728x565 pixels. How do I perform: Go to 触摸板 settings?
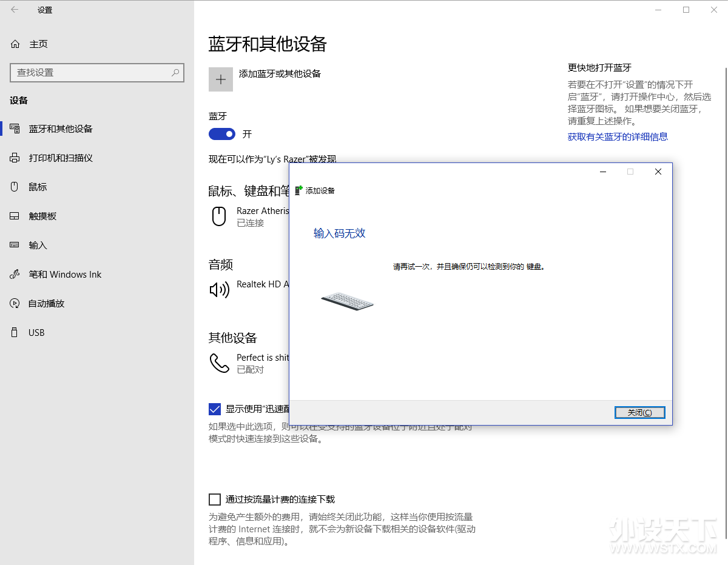tap(42, 216)
